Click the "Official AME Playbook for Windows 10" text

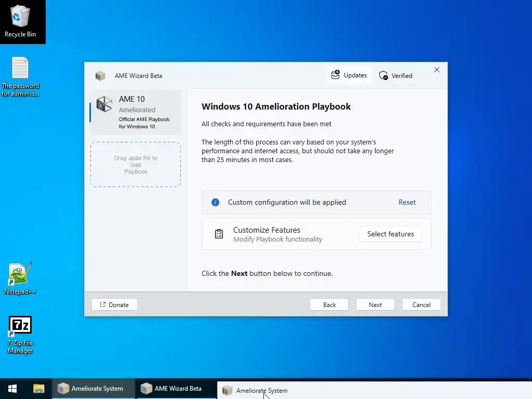[x=144, y=123]
